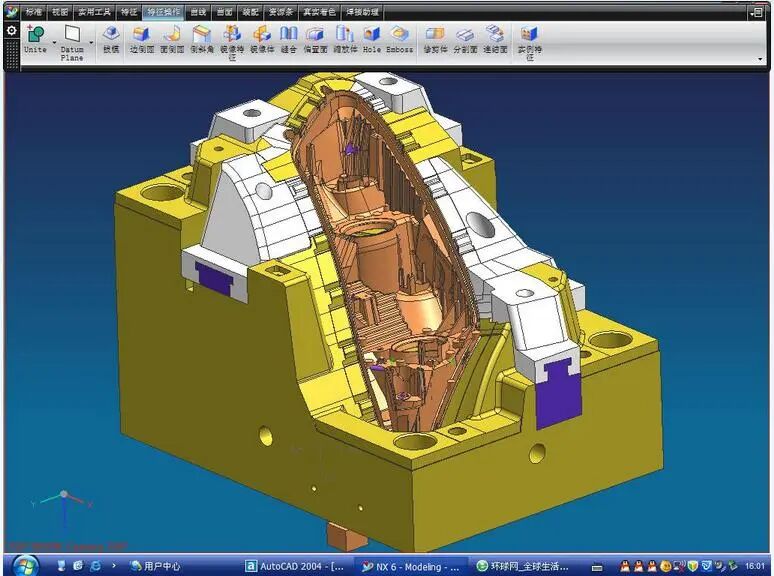The image size is (774, 576).
Task: Open the Windows Start orb
Action: pos(26,566)
